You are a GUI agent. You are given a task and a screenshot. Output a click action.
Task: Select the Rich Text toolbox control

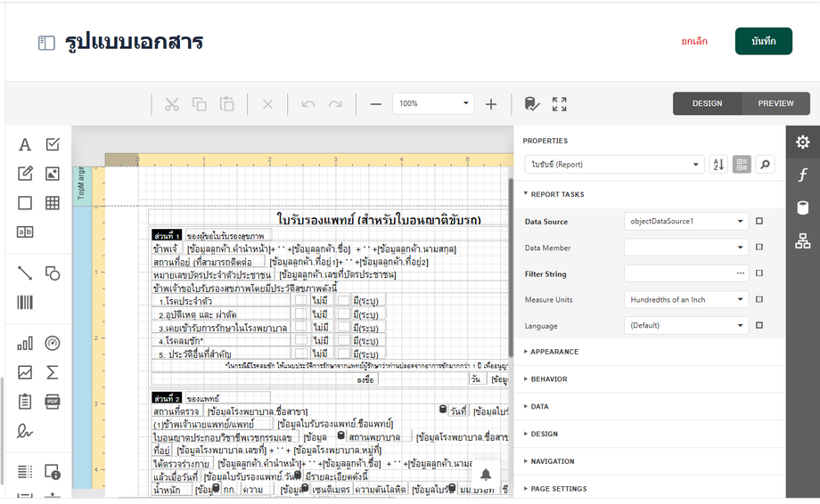point(25,174)
